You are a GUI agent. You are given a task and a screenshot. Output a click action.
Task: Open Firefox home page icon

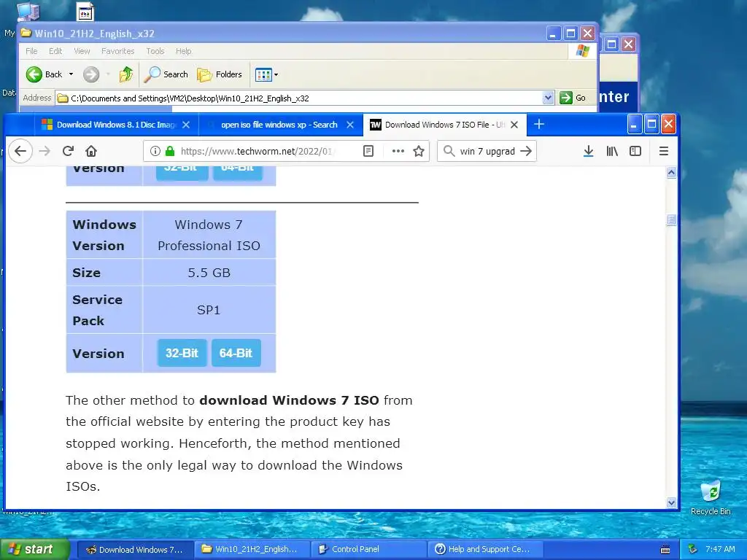coord(91,151)
